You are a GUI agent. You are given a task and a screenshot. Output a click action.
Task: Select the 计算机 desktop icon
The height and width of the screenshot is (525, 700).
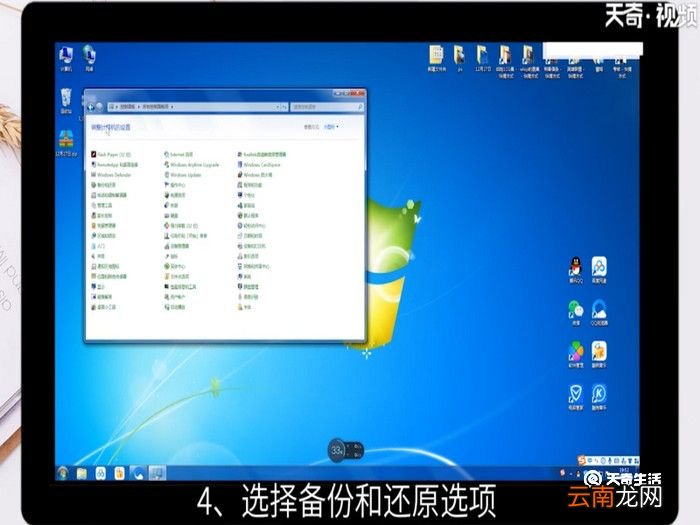click(66, 59)
